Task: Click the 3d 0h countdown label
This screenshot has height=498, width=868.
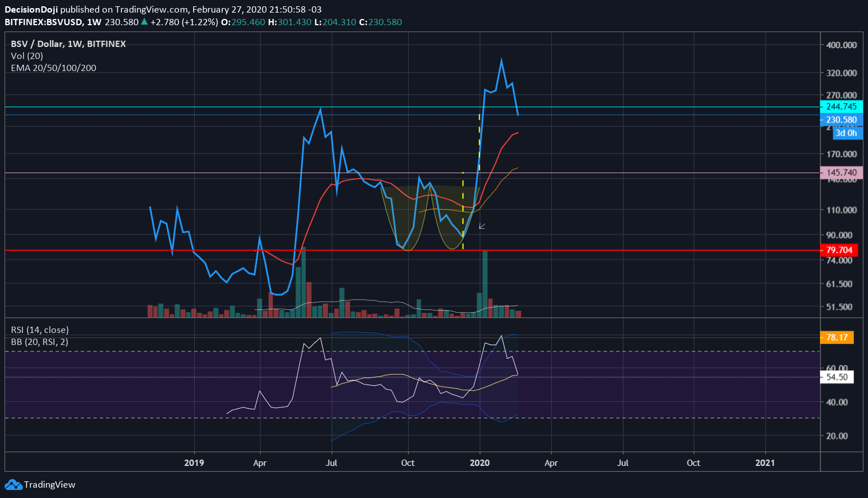Action: pos(847,133)
